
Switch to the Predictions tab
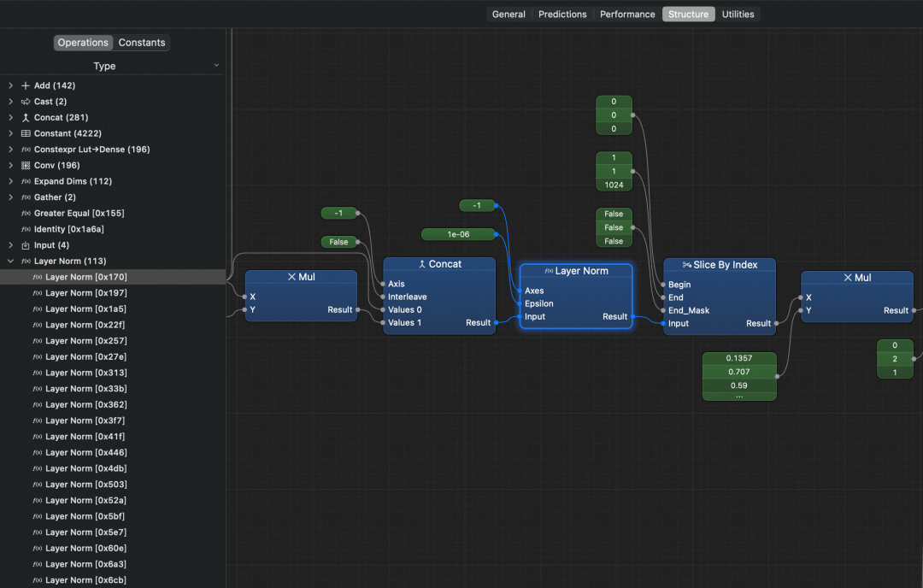(561, 14)
